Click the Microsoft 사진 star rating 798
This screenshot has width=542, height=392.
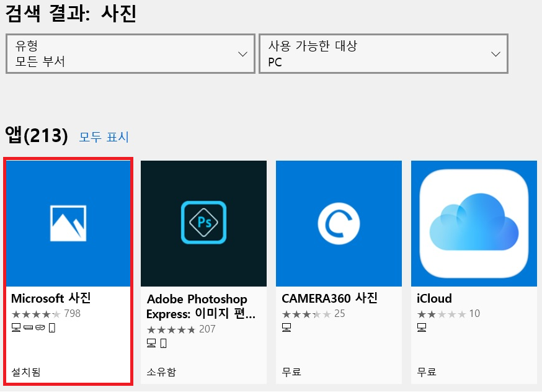pyautogui.click(x=46, y=313)
